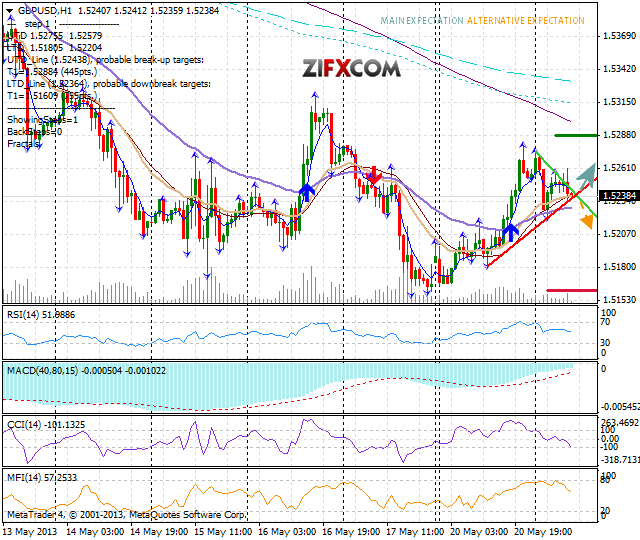640x540 pixels.
Task: Select the RSI(14) 51.8886 indicator label
Action: click(41, 315)
